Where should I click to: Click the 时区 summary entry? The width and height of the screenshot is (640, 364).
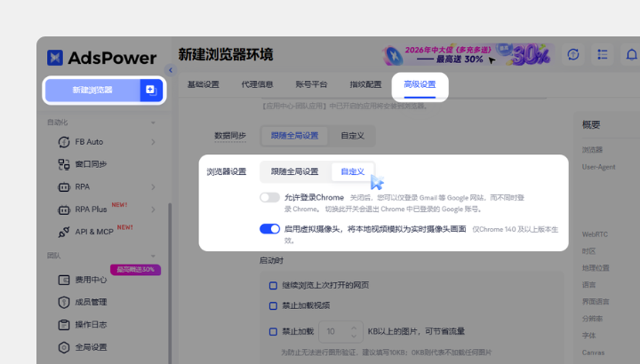tap(588, 251)
